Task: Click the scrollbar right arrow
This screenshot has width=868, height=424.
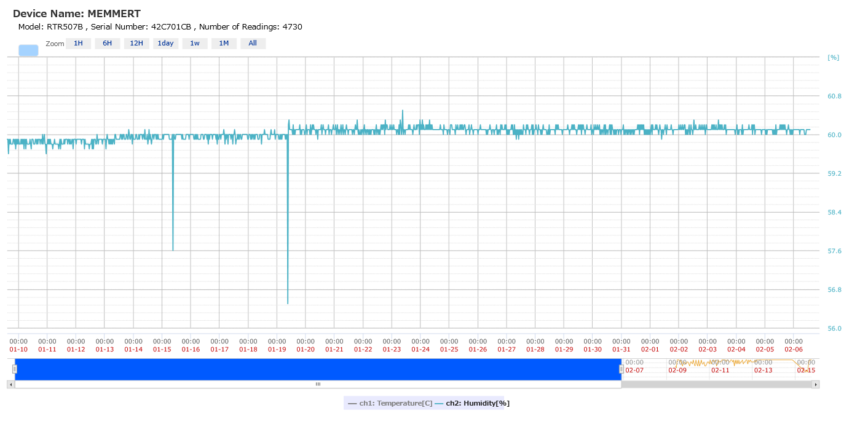Action: [x=816, y=385]
